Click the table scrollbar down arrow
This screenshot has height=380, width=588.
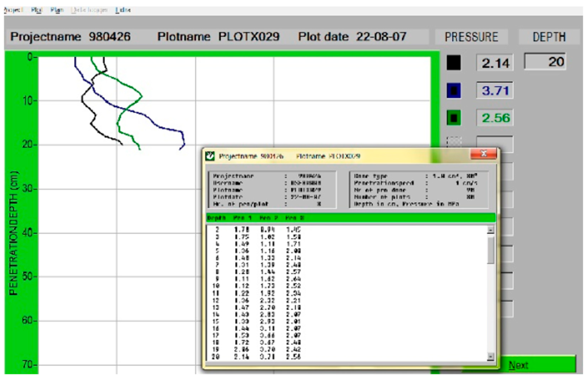(491, 357)
